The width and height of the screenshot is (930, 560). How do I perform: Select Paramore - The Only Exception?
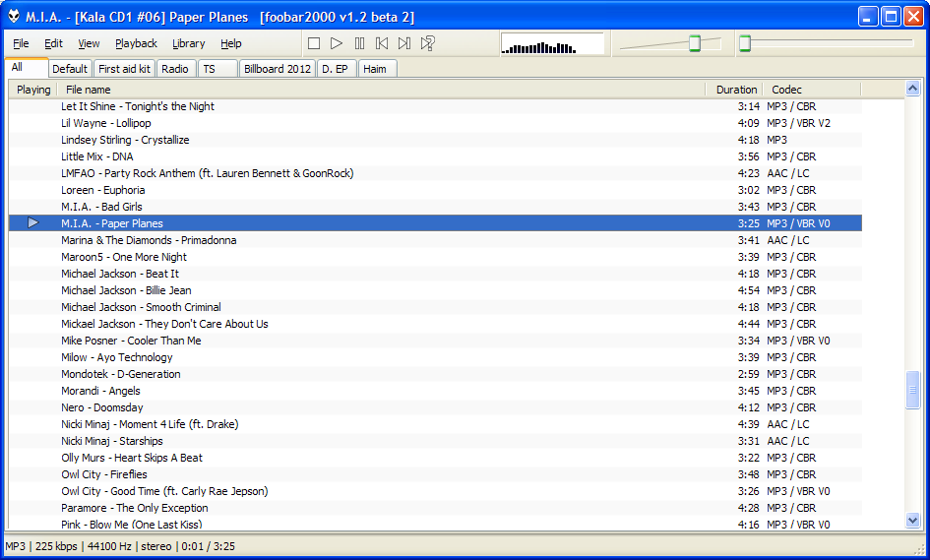(x=435, y=508)
